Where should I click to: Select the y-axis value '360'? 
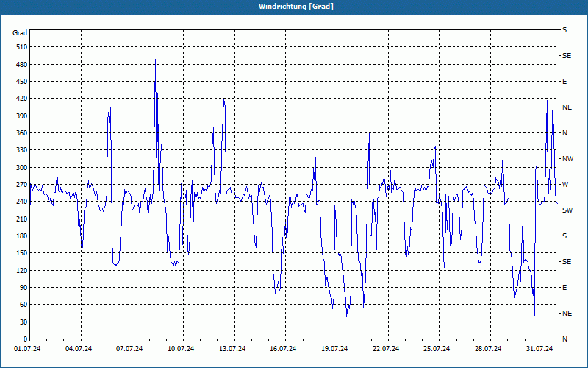pos(22,133)
